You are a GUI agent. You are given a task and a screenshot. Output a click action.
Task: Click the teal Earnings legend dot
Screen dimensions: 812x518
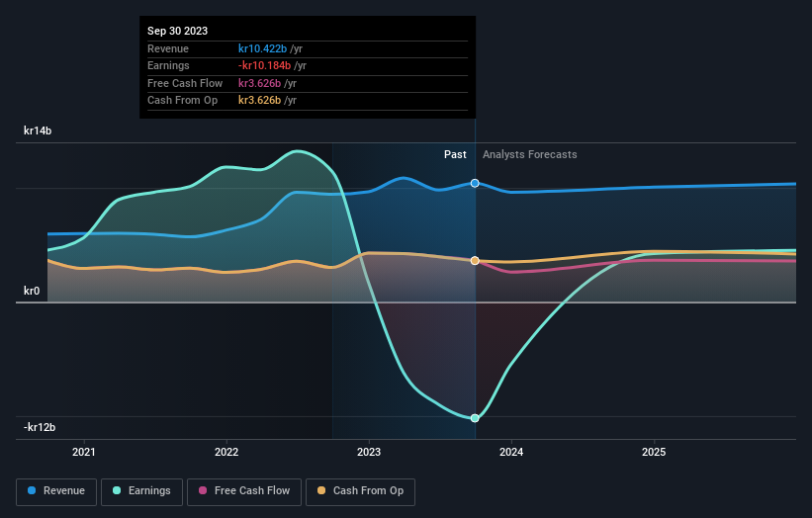pos(117,490)
